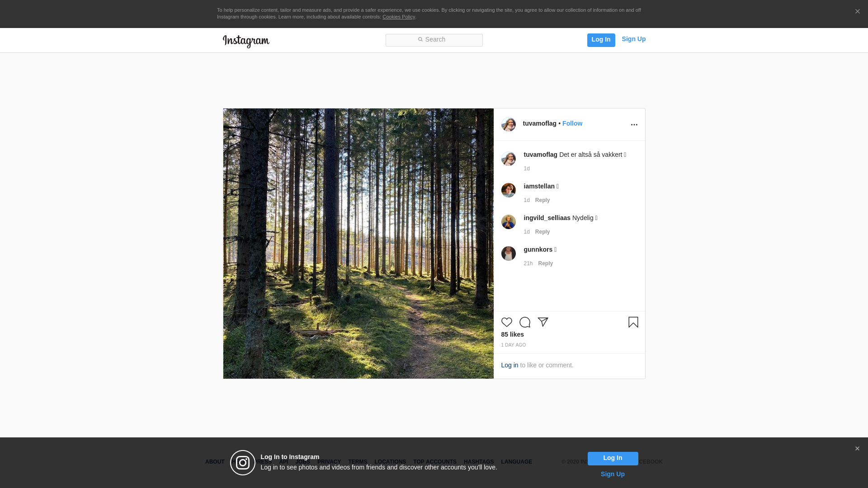Open gunnkors's profile picture
The height and width of the screenshot is (488, 868).
click(508, 253)
